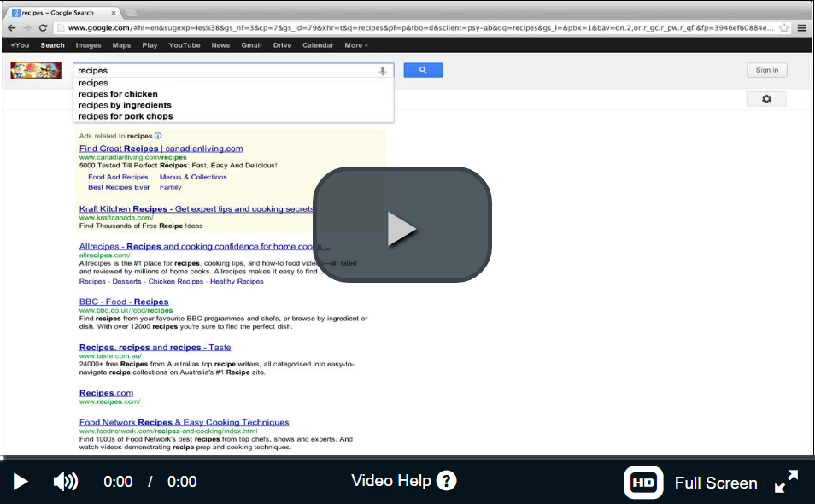Open Calendar from the Google bar
This screenshot has height=504, width=815.
318,45
